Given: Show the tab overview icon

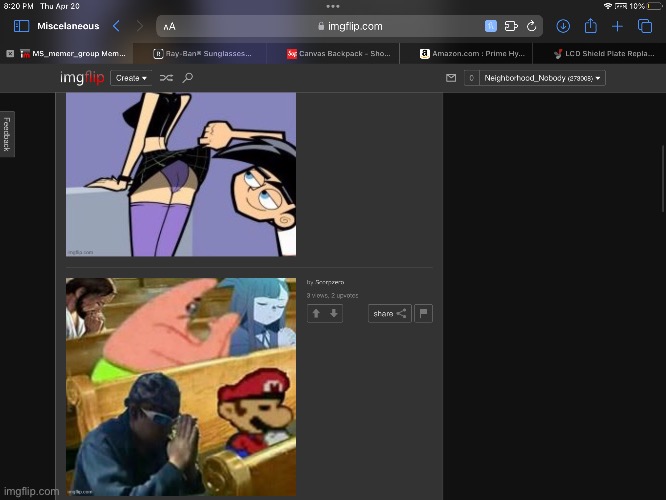Looking at the screenshot, I should pos(645,26).
